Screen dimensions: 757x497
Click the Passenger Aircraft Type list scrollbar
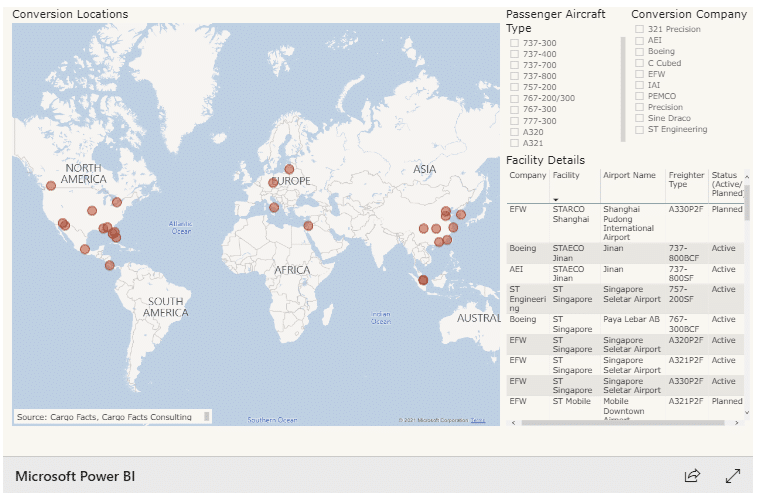coord(623,89)
